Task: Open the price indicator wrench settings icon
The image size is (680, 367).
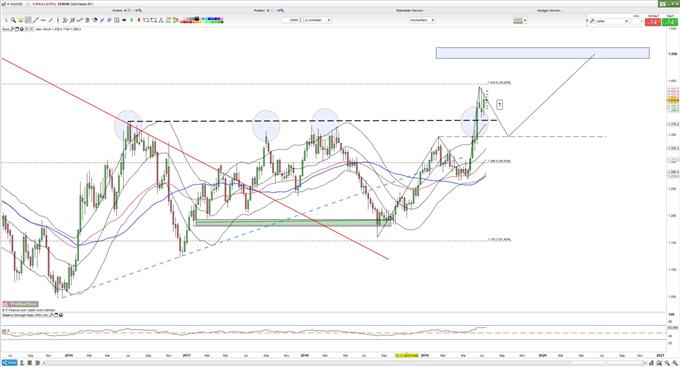Action: click(13, 29)
